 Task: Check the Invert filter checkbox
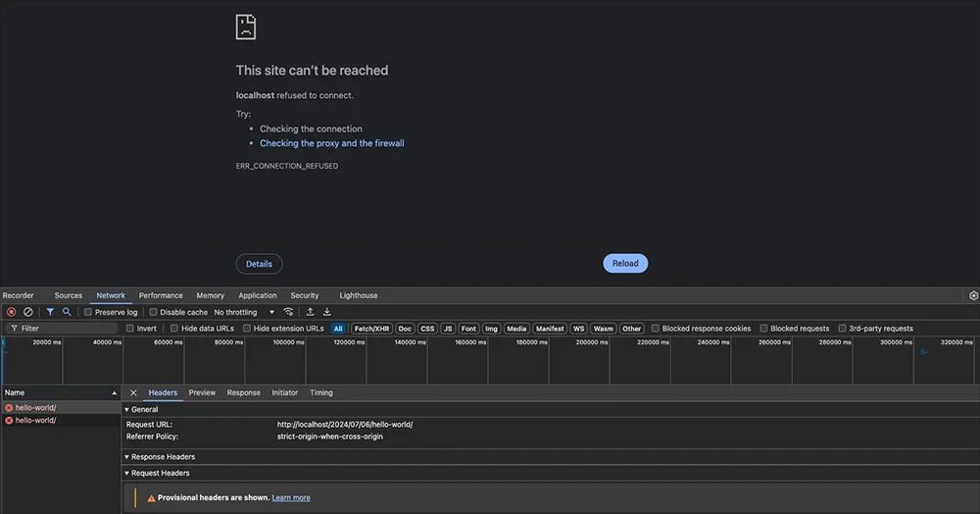(x=130, y=329)
